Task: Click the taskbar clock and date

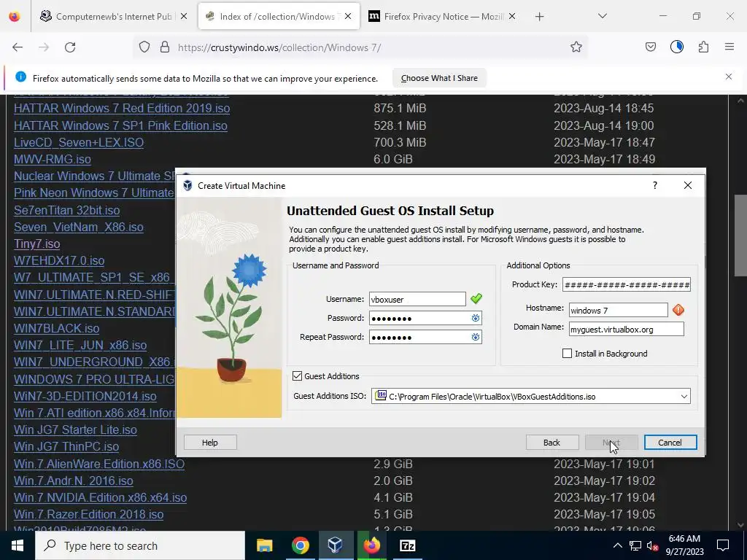Action: (x=684, y=545)
